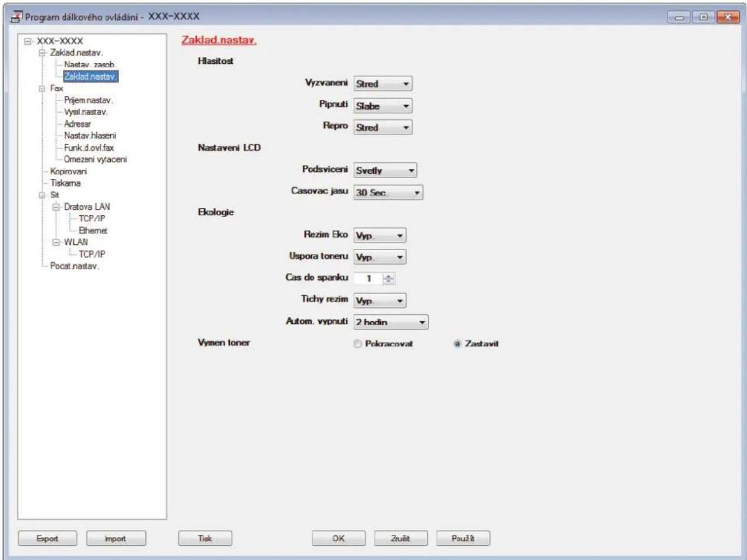The image size is (747, 560).
Task: Select Pokracovat radio button
Action: click(357, 344)
